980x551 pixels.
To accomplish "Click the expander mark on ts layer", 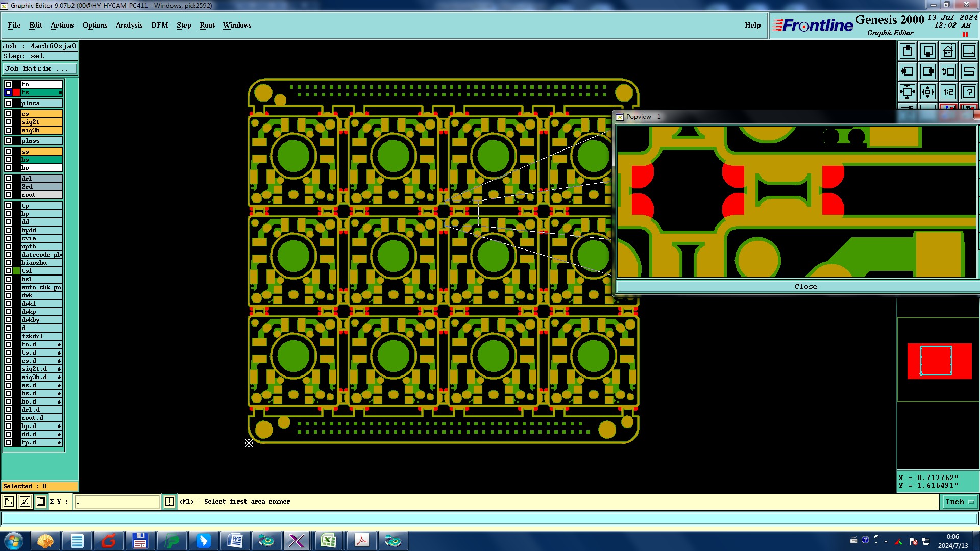I will click(60, 92).
